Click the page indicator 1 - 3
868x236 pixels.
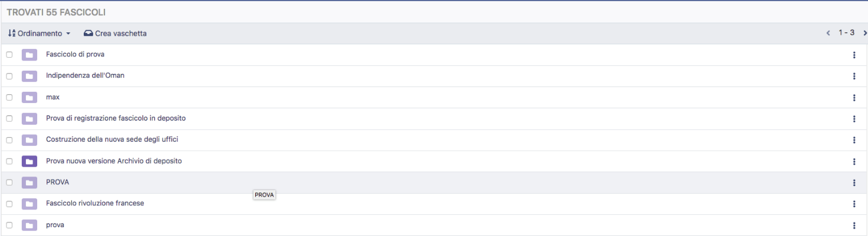[x=847, y=33]
